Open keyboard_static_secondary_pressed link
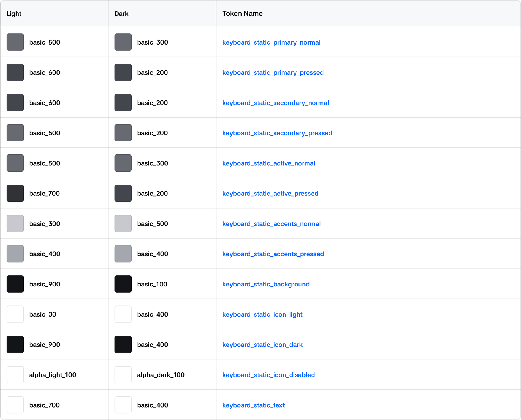The image size is (521, 420). pyautogui.click(x=277, y=133)
